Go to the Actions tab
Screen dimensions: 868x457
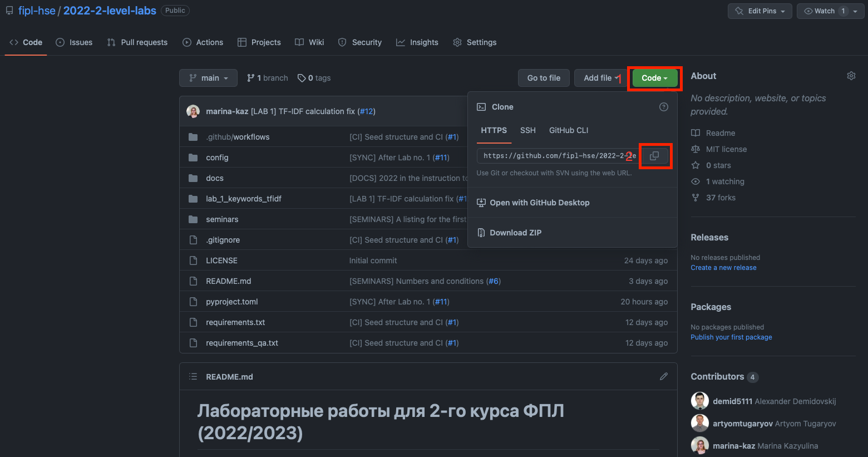[x=203, y=42]
